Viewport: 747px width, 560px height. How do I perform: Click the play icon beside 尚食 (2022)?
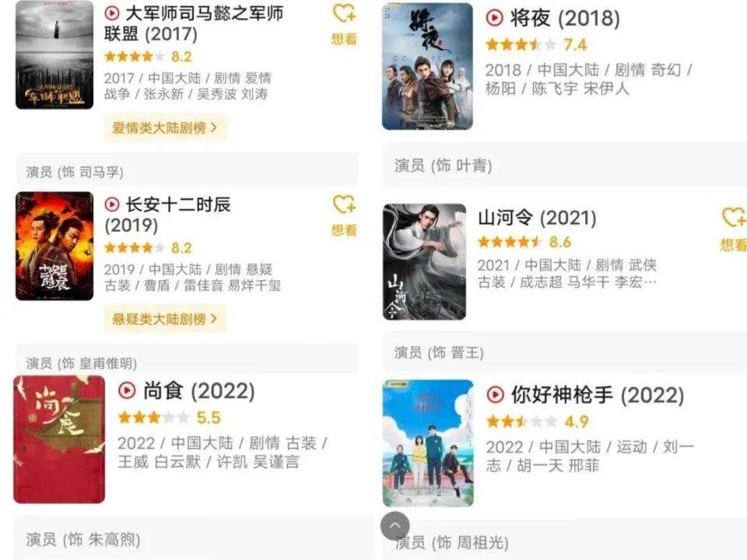click(127, 390)
